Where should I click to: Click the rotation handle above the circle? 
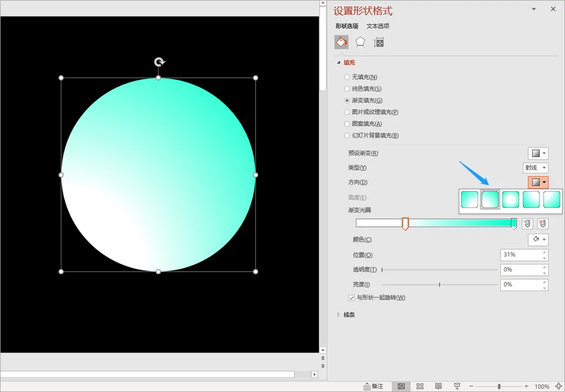(159, 62)
